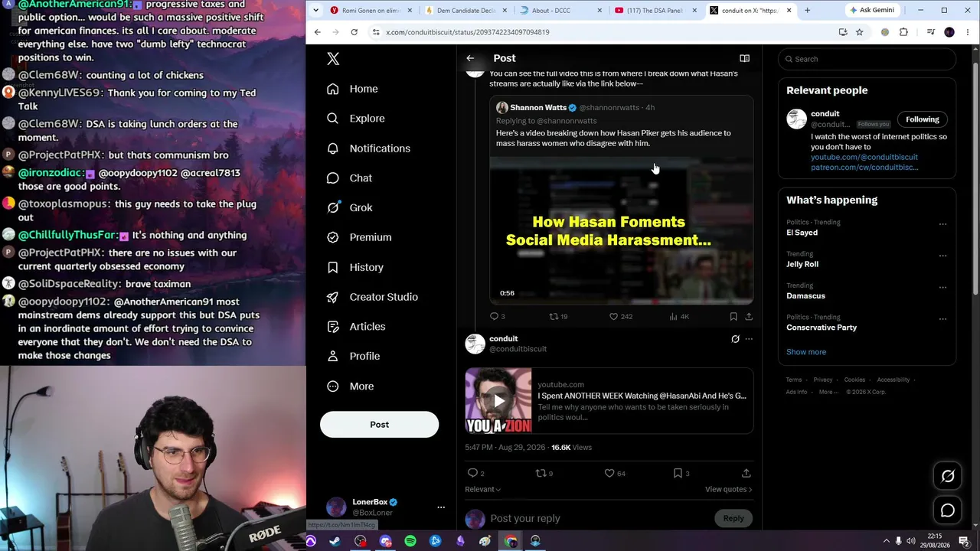Click the X Search box

[x=867, y=59]
